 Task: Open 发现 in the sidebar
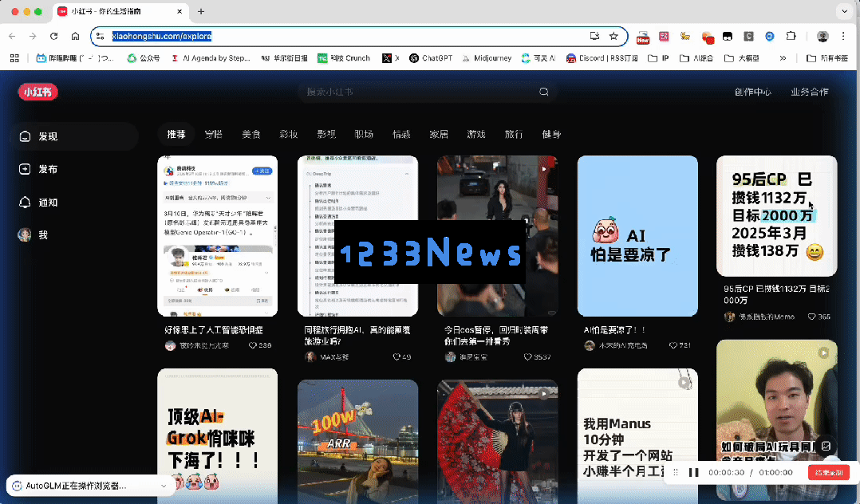tap(74, 136)
